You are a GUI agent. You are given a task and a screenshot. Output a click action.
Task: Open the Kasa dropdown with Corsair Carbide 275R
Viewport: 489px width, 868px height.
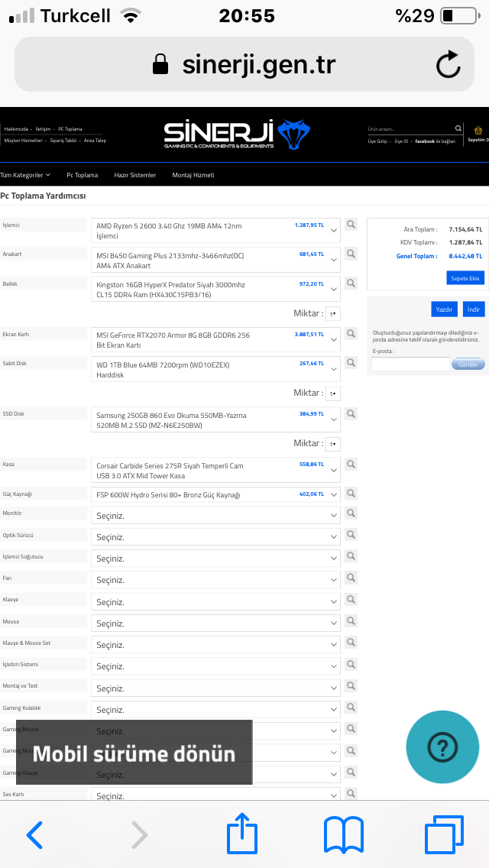(215, 470)
